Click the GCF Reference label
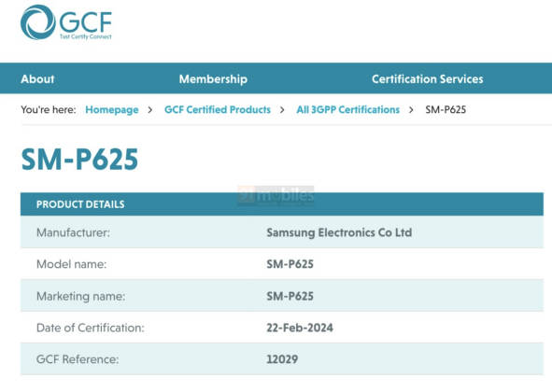The width and height of the screenshot is (552, 392). [x=78, y=359]
